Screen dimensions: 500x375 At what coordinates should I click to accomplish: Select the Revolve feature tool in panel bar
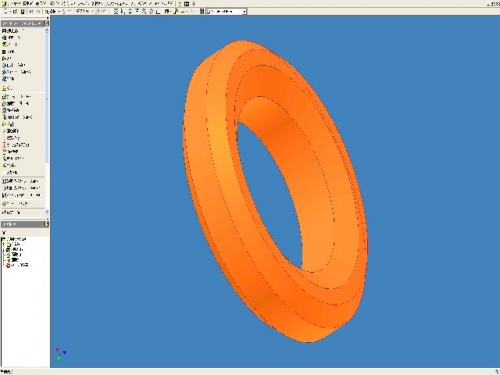(x=10, y=38)
